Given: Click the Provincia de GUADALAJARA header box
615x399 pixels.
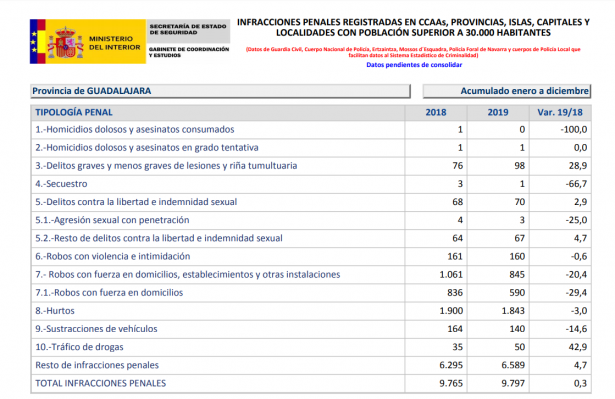Looking at the screenshot, I should tap(220, 91).
